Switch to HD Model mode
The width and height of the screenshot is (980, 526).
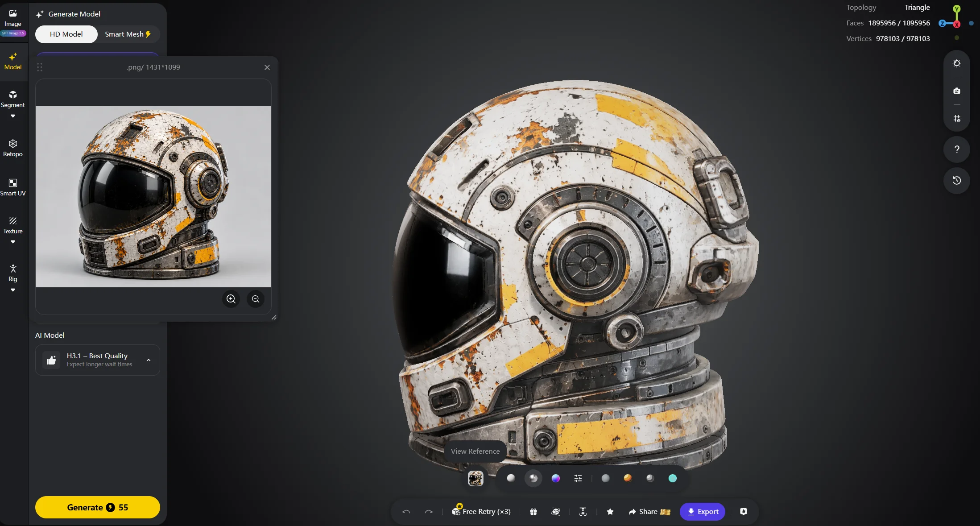click(66, 34)
